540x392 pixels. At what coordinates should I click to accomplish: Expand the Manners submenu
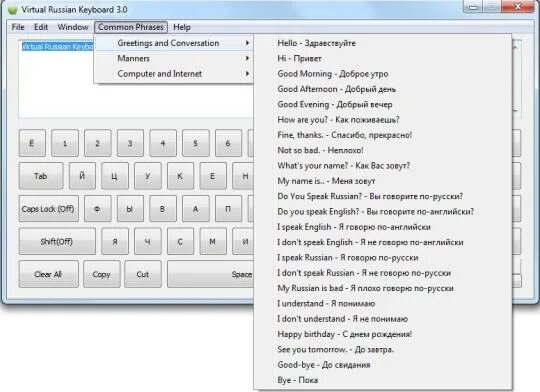[x=174, y=58]
